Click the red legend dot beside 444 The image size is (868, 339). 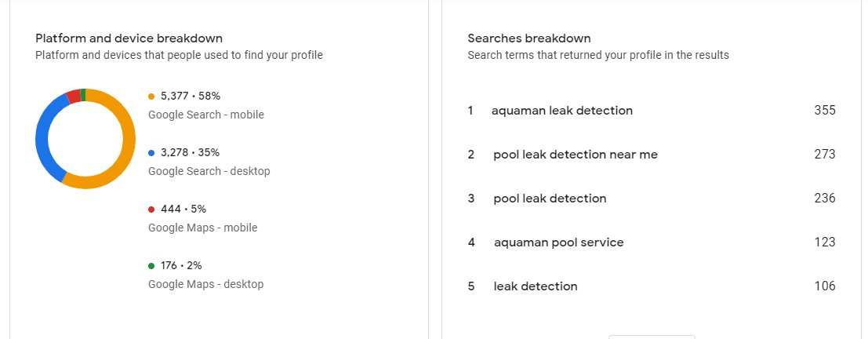coord(151,210)
